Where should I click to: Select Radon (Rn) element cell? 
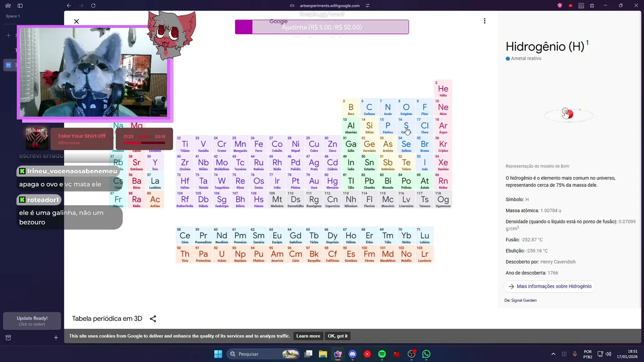click(x=443, y=182)
